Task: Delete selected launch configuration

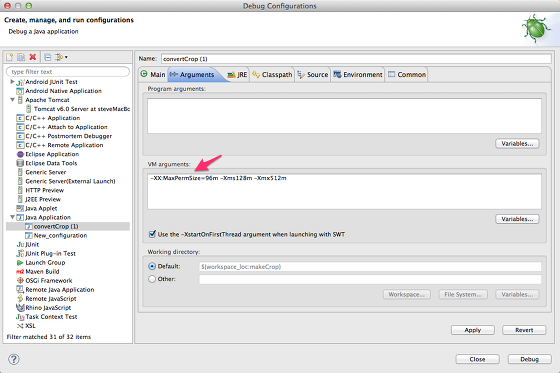Action: coord(32,57)
